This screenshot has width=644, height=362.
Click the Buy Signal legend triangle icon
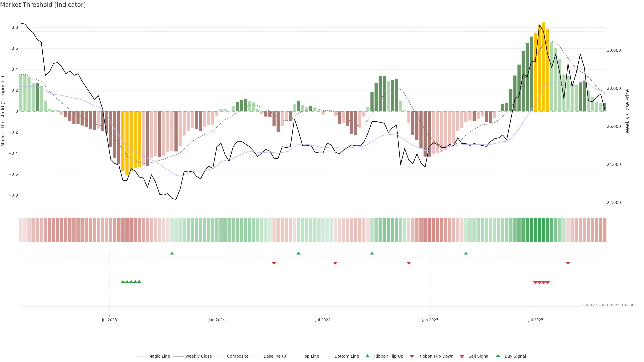click(498, 356)
